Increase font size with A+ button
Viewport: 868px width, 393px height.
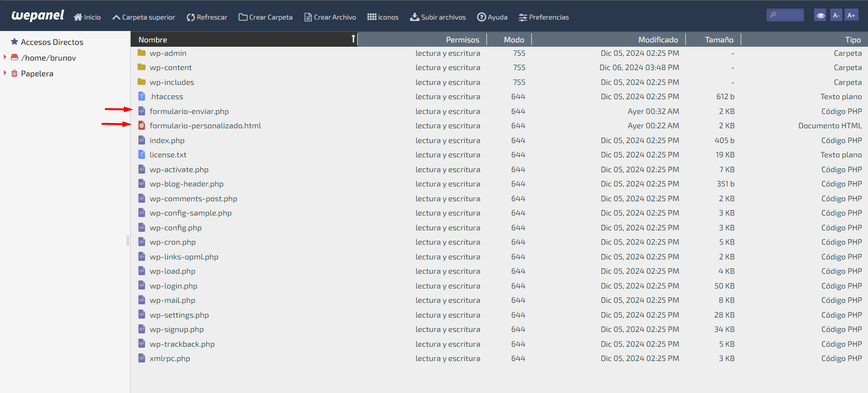[851, 15]
